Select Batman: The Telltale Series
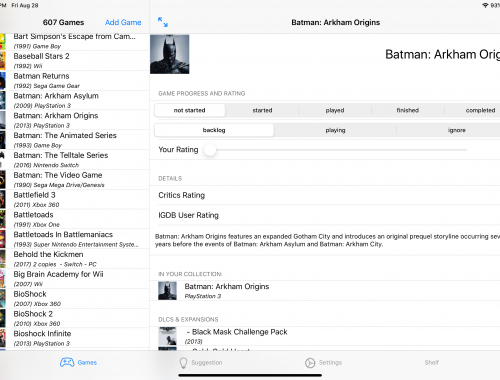The height and width of the screenshot is (380, 500). pyautogui.click(x=74, y=160)
